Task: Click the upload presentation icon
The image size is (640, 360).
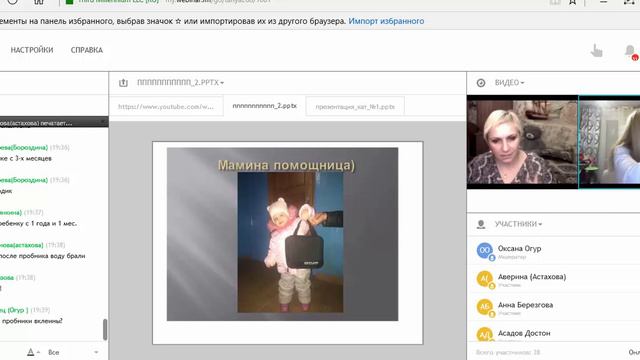Action: click(x=123, y=83)
